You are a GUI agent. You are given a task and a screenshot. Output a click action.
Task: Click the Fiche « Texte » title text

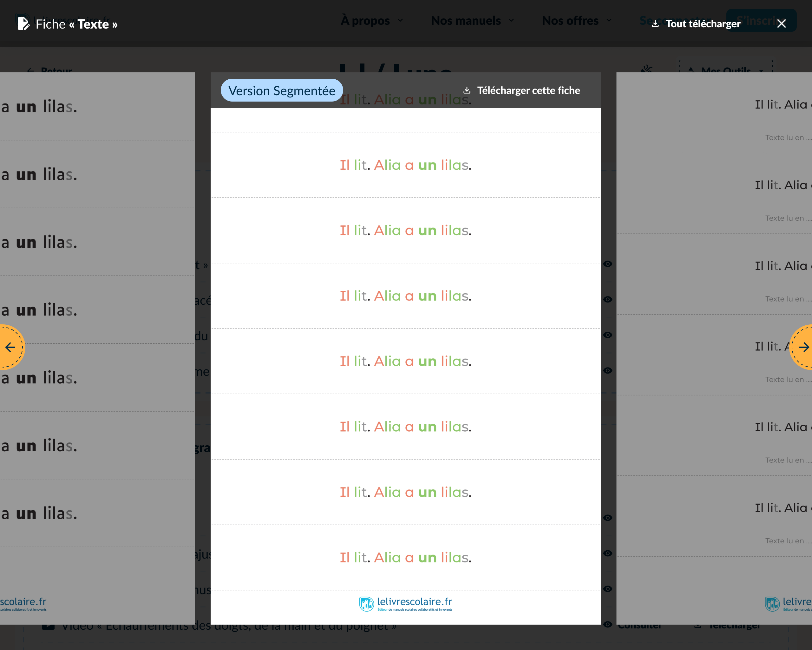[x=76, y=24]
